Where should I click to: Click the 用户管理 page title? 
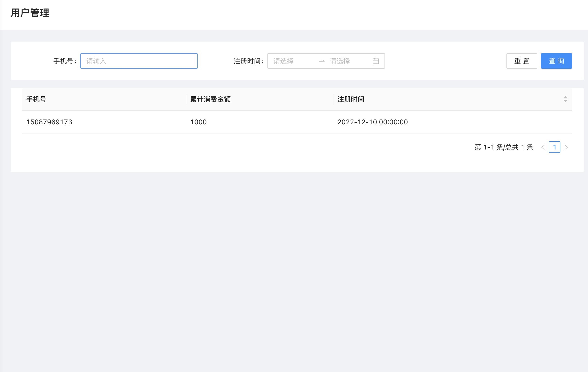pos(30,13)
